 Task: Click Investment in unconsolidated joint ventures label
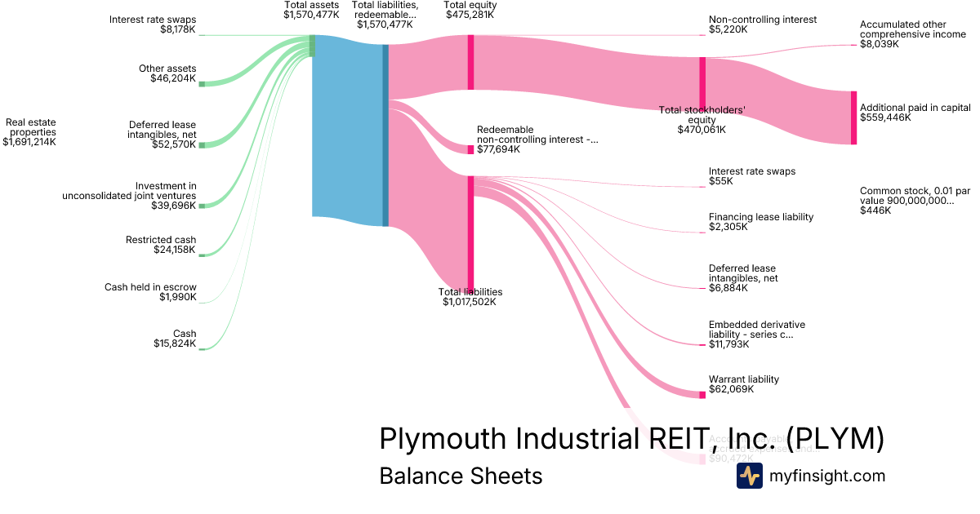pos(130,196)
